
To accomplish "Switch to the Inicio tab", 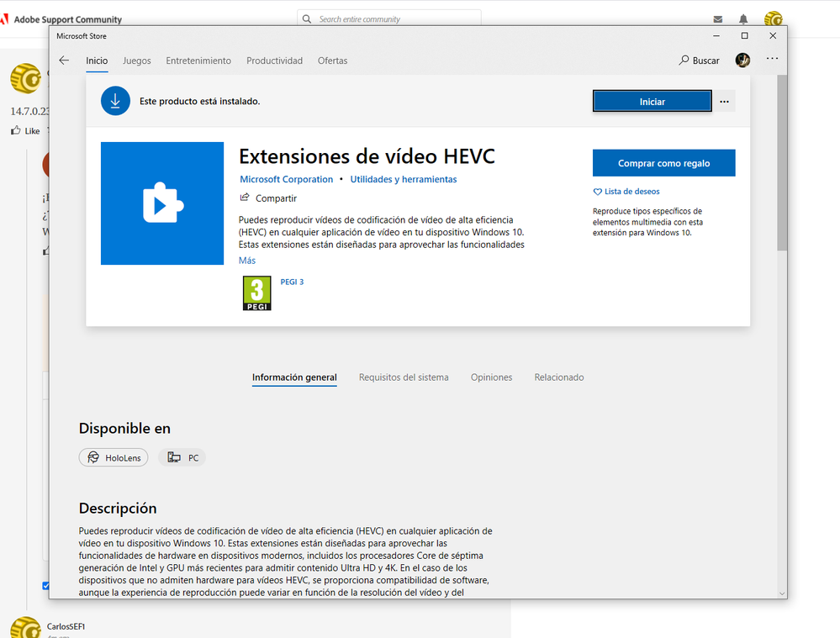I will pyautogui.click(x=97, y=61).
